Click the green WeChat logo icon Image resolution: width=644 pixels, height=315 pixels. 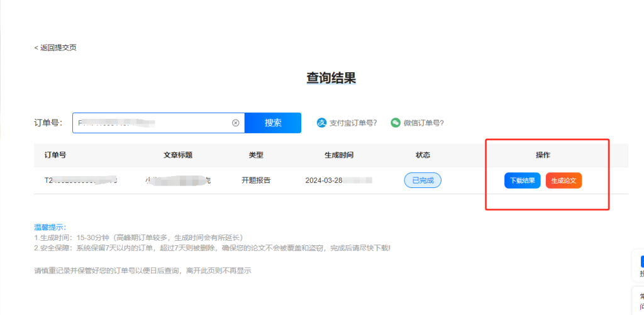(x=396, y=123)
